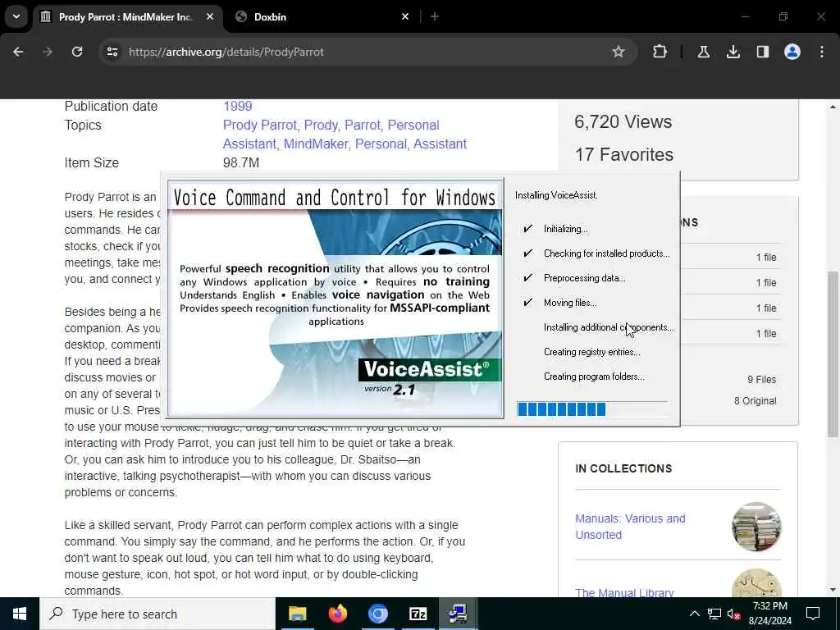Click the 6,720 Views text
This screenshot has width=840, height=630.
point(623,121)
